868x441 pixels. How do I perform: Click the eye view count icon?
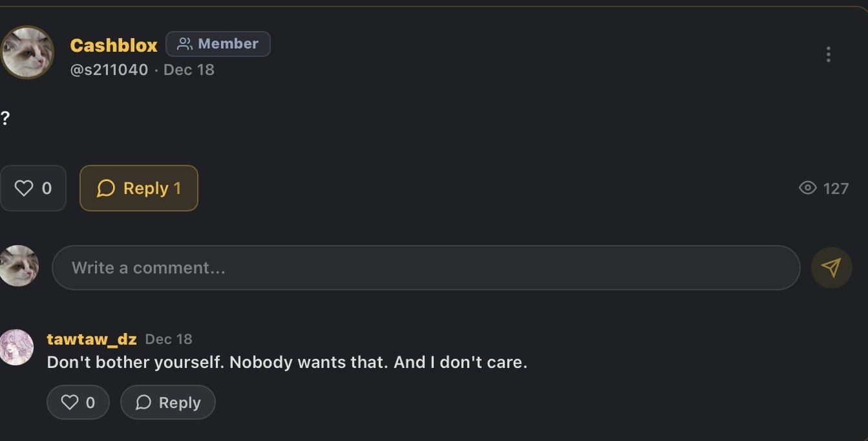808,188
